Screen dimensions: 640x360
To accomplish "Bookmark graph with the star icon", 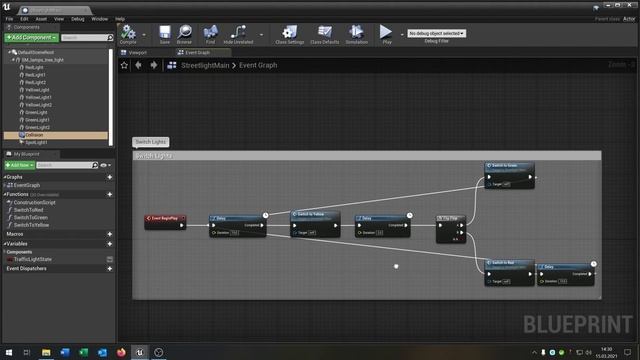I will coord(124,65).
